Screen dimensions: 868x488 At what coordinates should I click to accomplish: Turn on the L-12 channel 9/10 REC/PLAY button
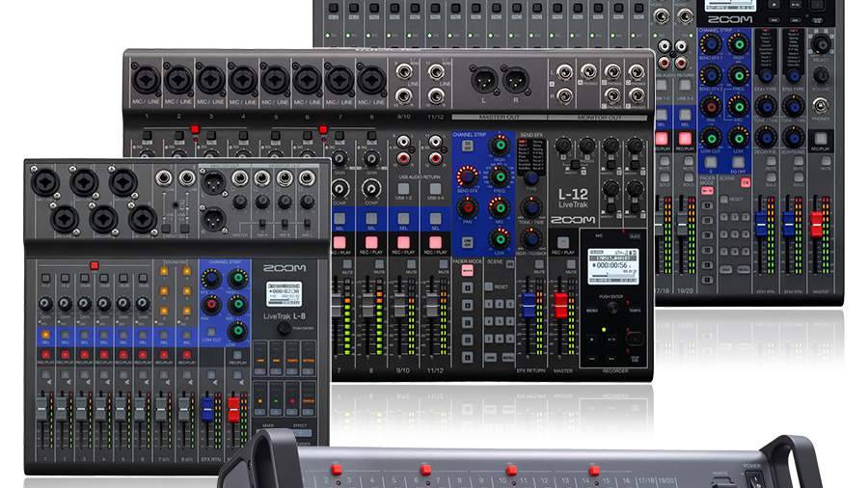(402, 240)
